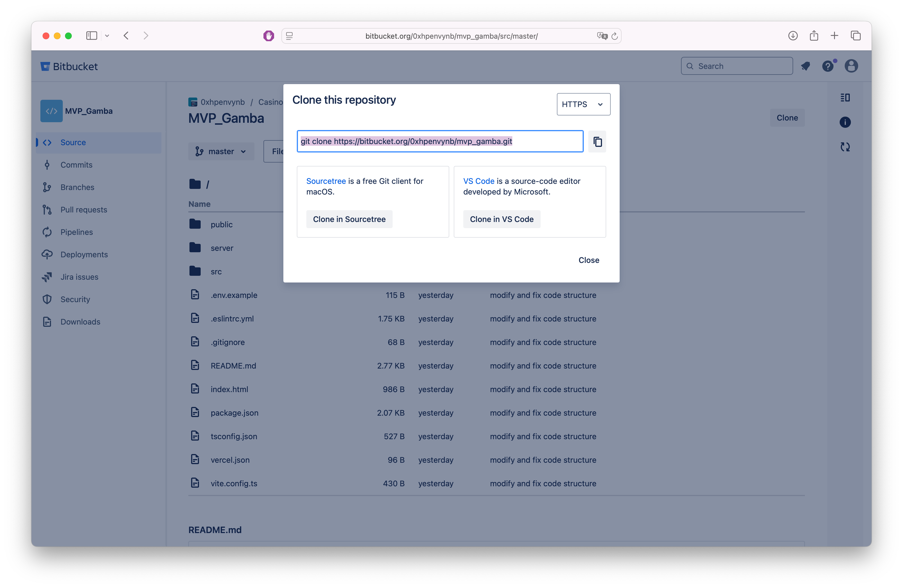
Task: Click the user profile avatar
Action: 851,66
